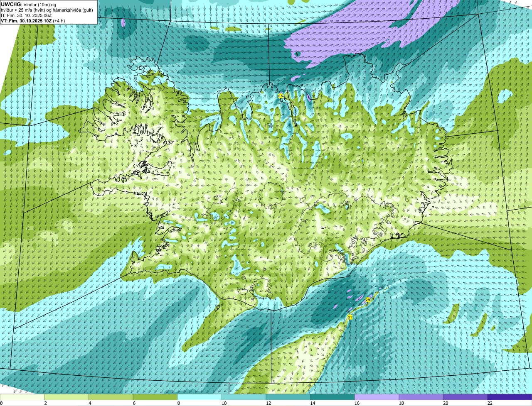
Task: Select the 6–8 m/s green legend swatch
Action: coord(155,397)
